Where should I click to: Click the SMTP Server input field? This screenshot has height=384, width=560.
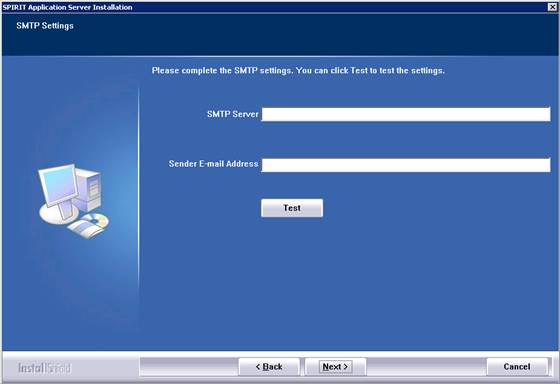tap(406, 114)
